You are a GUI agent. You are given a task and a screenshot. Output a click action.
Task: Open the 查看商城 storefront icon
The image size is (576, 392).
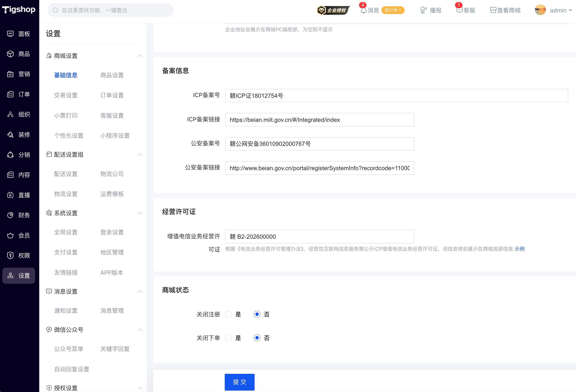(493, 10)
